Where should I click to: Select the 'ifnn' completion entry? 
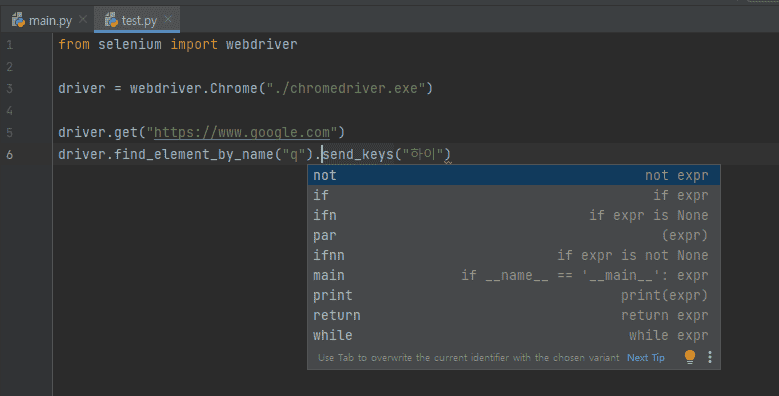tap(514, 255)
